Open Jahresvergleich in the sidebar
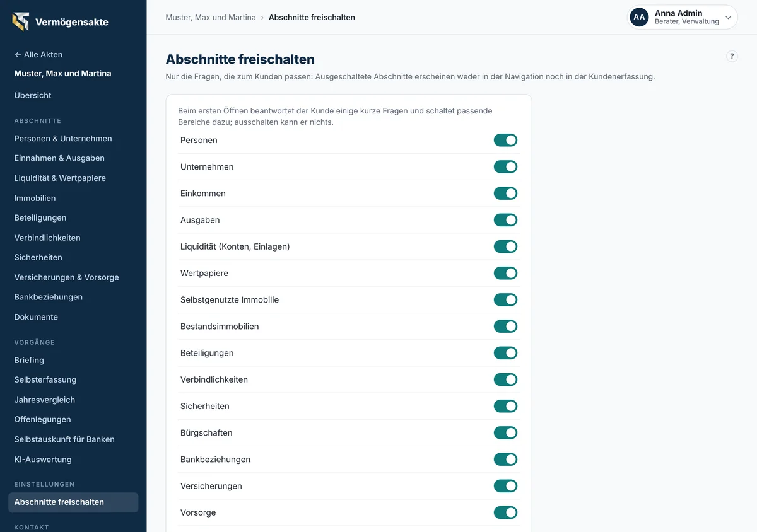This screenshot has width=757, height=532. (45, 400)
